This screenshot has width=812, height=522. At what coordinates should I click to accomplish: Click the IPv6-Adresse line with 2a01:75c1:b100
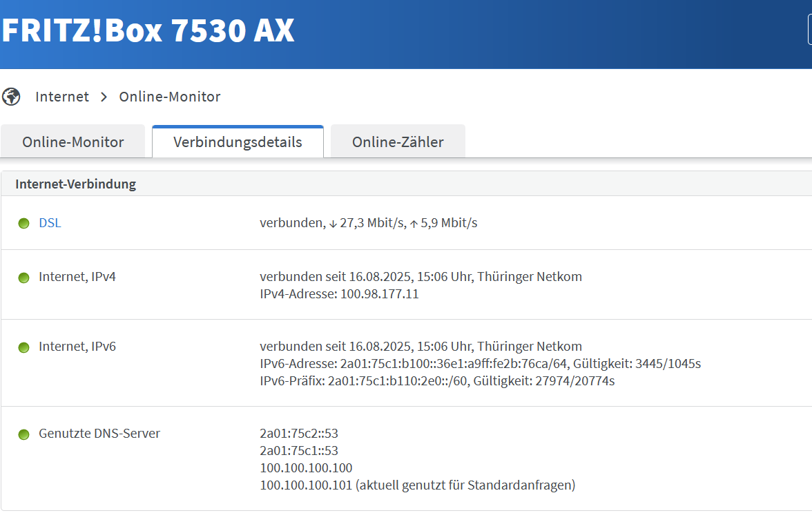click(480, 363)
